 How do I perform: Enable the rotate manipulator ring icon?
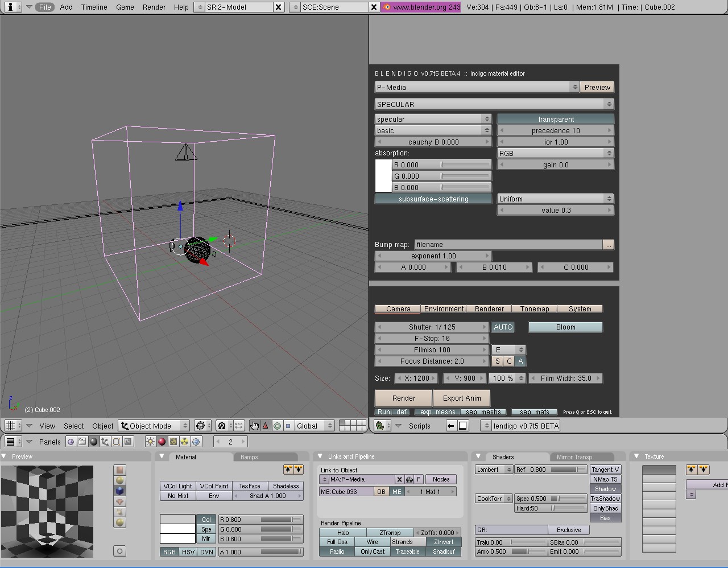pyautogui.click(x=277, y=426)
